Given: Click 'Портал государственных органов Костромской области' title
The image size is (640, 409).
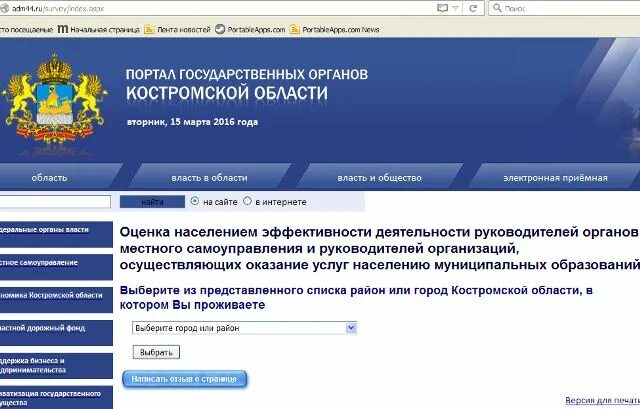Looking at the screenshot, I should (247, 84).
